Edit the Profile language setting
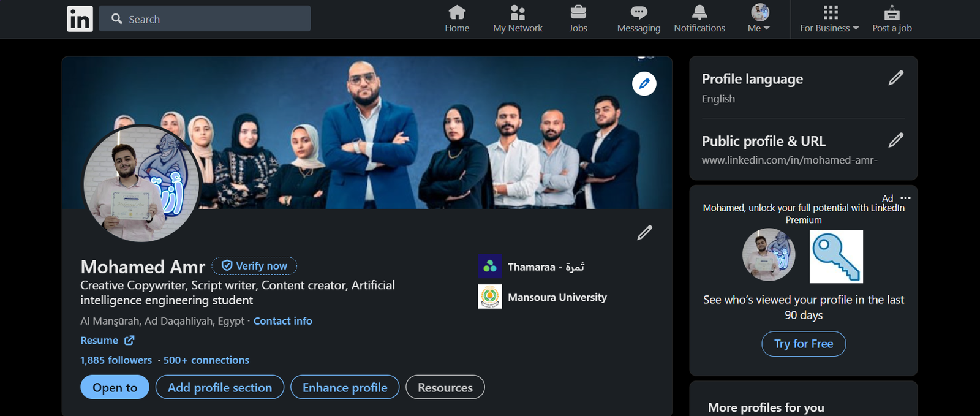This screenshot has width=980, height=416. click(895, 78)
